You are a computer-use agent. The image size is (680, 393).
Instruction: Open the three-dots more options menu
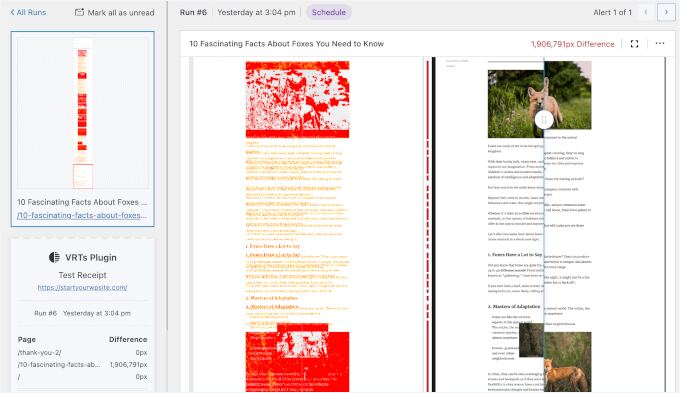(660, 43)
